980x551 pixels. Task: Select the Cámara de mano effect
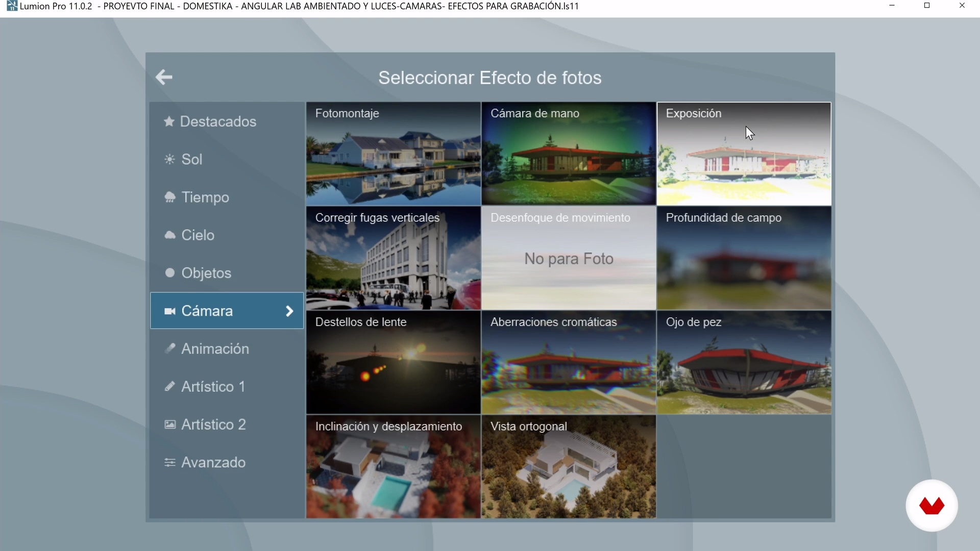point(569,154)
